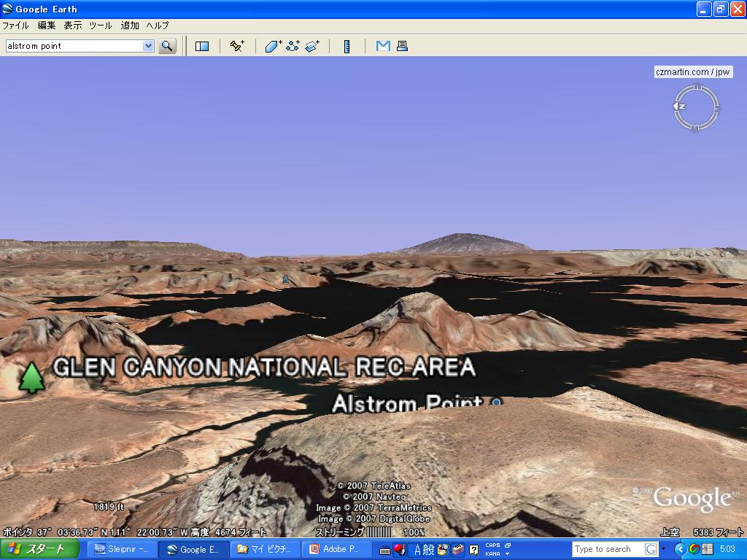Click the green tree park icon
This screenshot has width=747, height=560.
[x=31, y=378]
